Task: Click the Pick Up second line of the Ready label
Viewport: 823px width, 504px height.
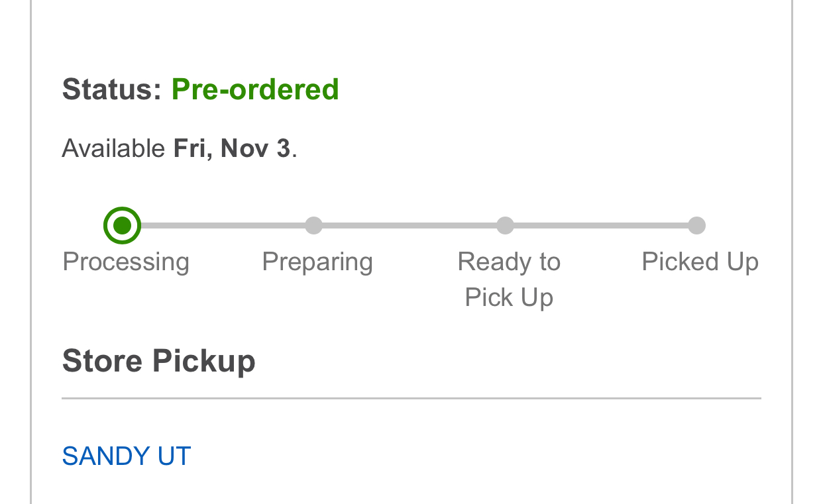Action: coord(509,297)
